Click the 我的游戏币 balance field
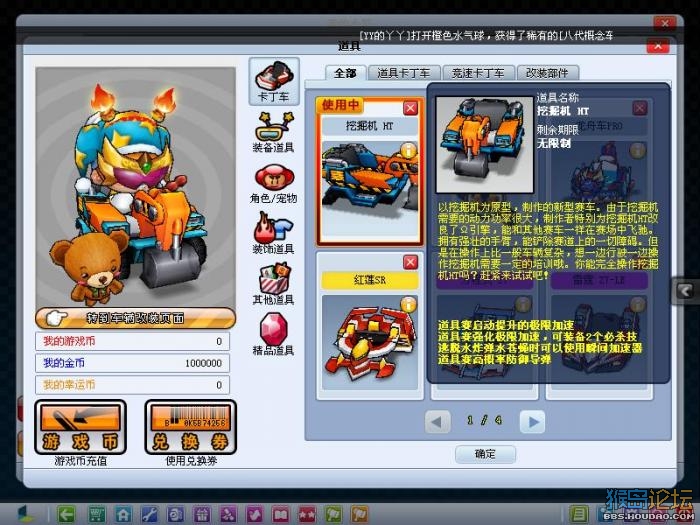 (133, 342)
